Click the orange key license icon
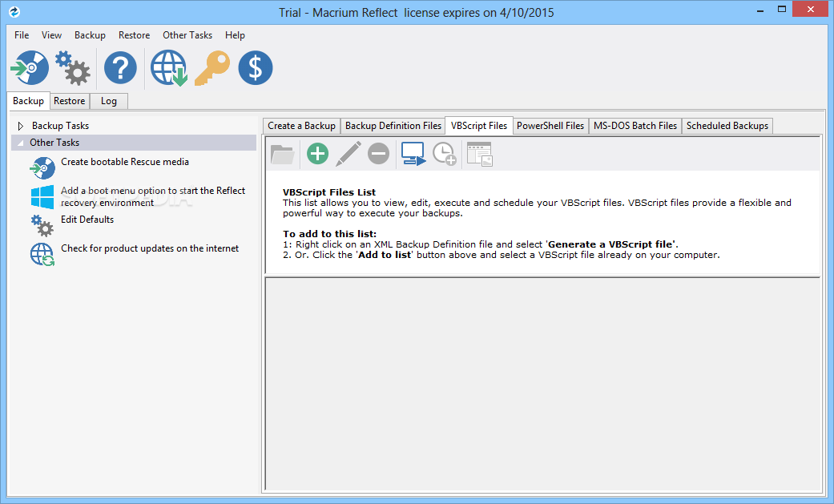This screenshot has height=504, width=834. tap(212, 67)
